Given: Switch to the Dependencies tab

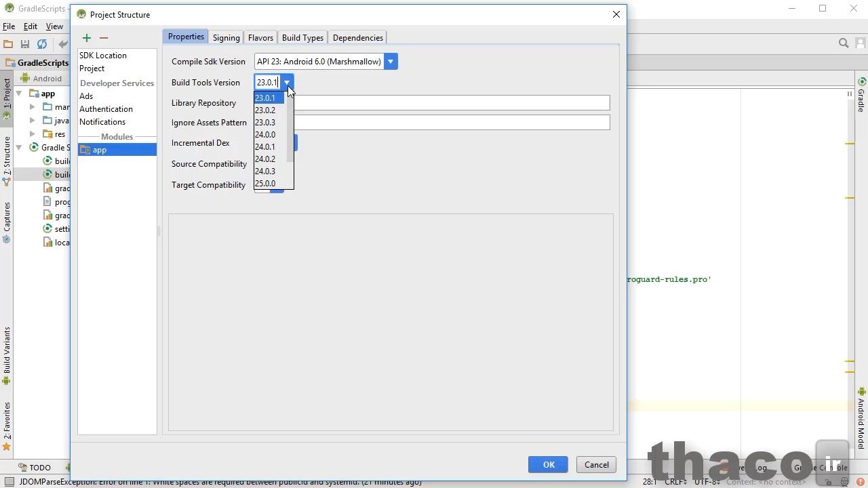Looking at the screenshot, I should point(358,38).
